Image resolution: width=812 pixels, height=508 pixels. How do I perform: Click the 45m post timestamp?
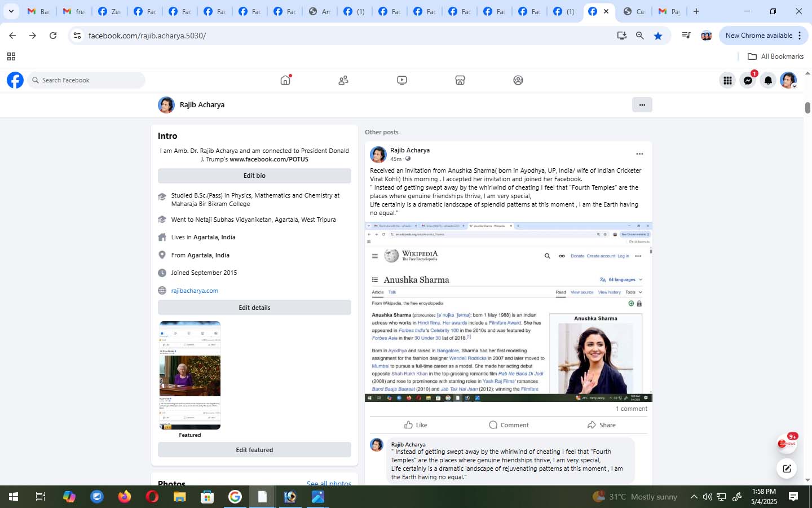pyautogui.click(x=395, y=159)
